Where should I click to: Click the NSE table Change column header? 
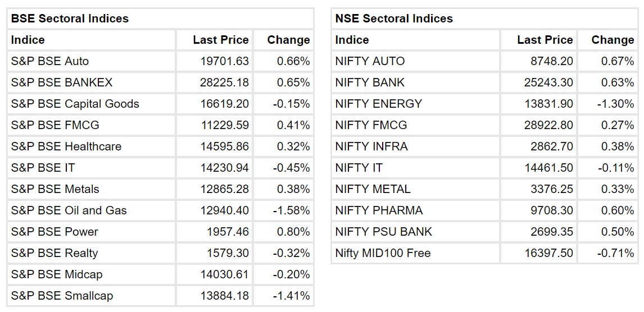[613, 40]
